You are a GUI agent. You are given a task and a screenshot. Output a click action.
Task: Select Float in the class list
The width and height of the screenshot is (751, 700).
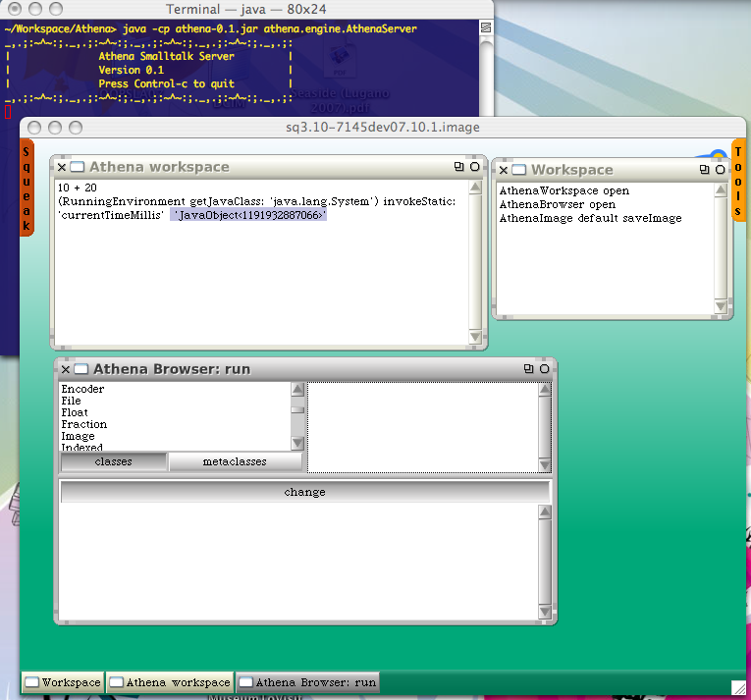click(x=75, y=412)
